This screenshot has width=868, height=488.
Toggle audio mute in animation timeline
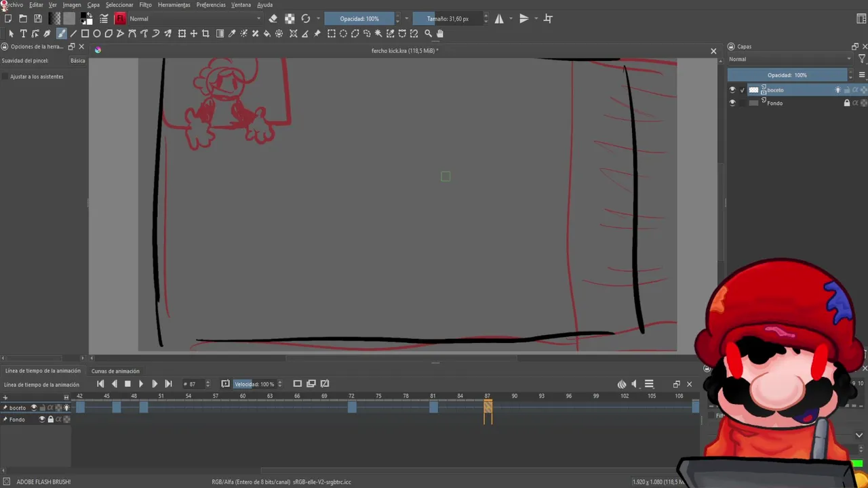635,384
